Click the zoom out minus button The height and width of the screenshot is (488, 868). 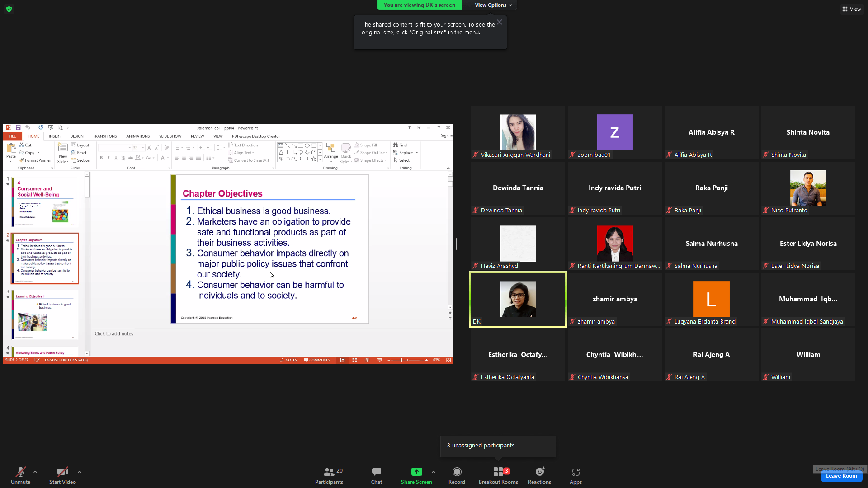(389, 360)
